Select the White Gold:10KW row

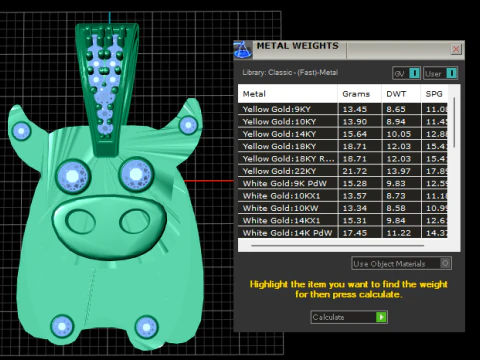(x=343, y=208)
